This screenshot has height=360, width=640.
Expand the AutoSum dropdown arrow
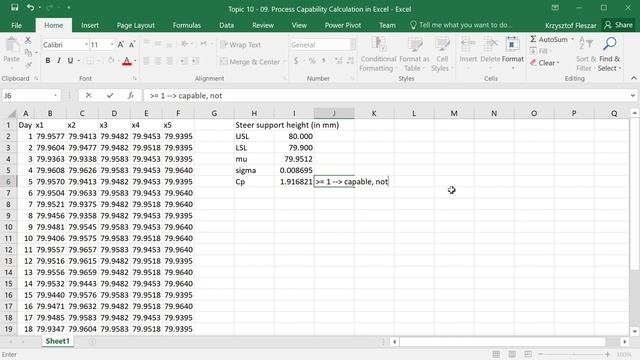(572, 39)
